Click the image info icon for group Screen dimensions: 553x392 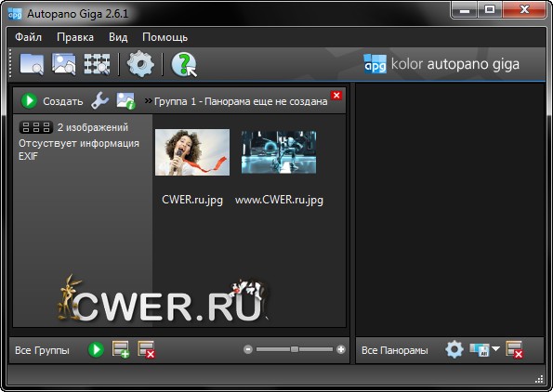(x=125, y=101)
